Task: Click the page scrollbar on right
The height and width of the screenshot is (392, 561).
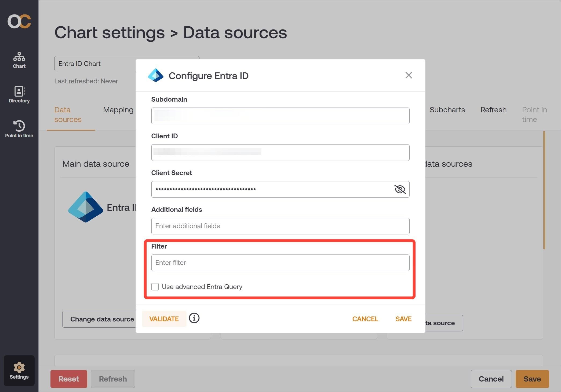Action: tap(544, 190)
